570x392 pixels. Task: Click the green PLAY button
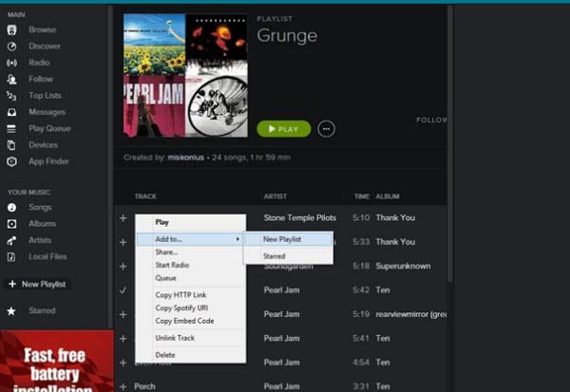[x=284, y=129]
